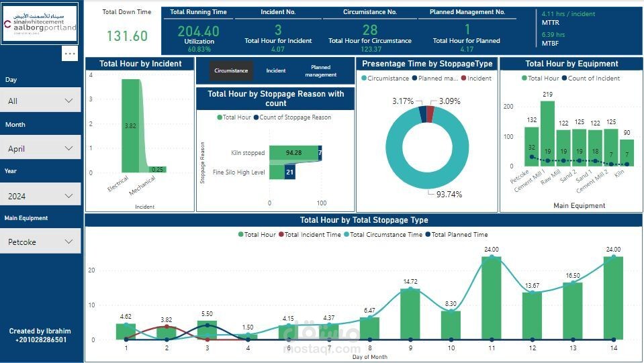This screenshot has width=644, height=363.
Task: Click the Total Circumstance Time legend item
Action: (383, 235)
